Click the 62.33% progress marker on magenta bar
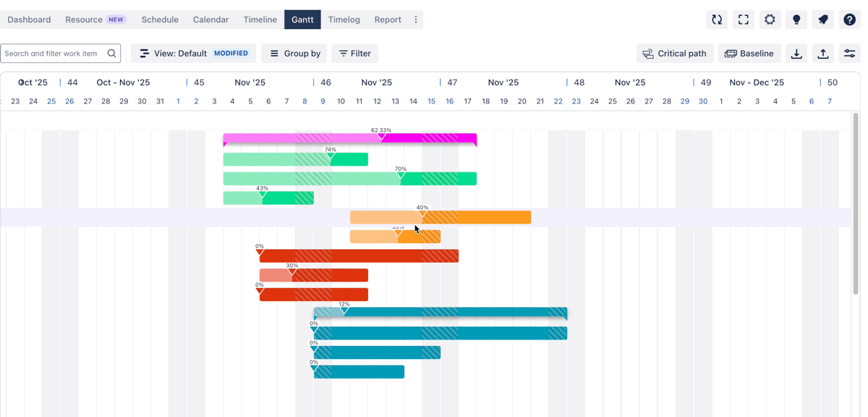 click(x=382, y=137)
